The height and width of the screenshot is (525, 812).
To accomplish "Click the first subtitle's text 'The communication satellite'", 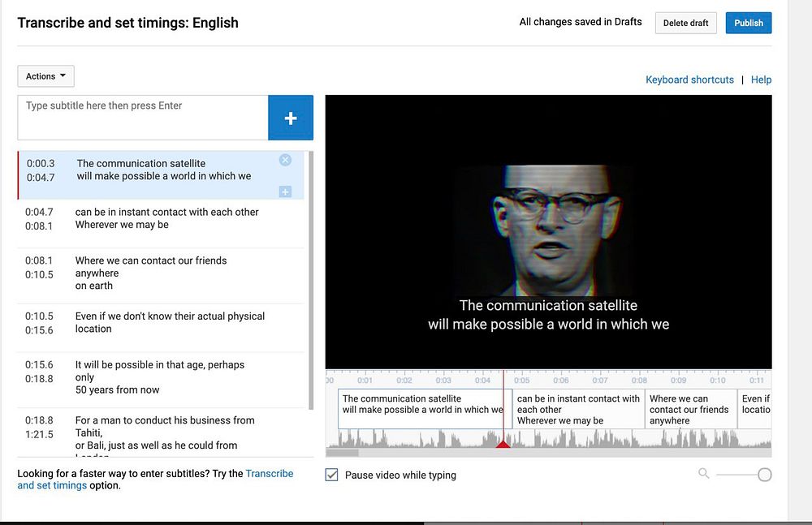I will point(140,163).
